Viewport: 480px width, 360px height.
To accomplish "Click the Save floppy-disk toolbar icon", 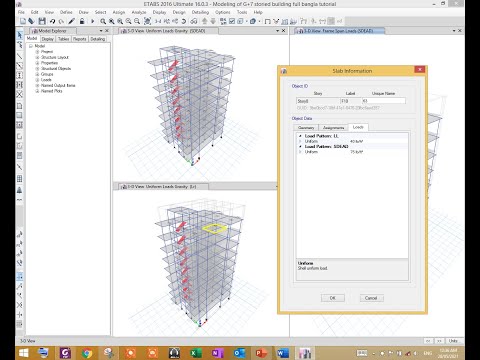I will pos(42,21).
